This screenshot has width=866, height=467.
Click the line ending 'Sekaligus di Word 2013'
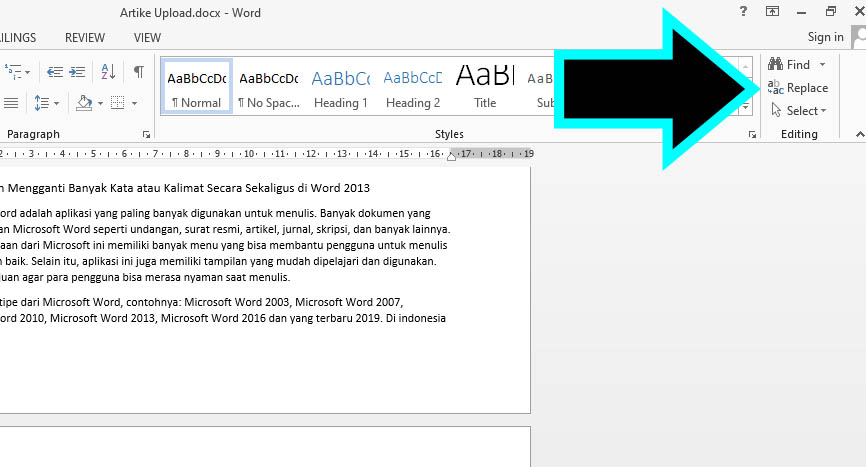click(185, 188)
